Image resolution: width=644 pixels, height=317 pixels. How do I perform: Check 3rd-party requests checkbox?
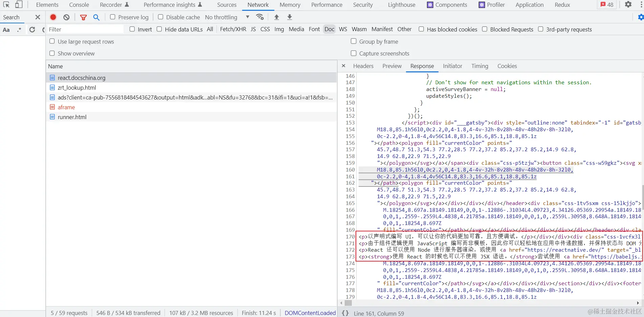tap(540, 29)
